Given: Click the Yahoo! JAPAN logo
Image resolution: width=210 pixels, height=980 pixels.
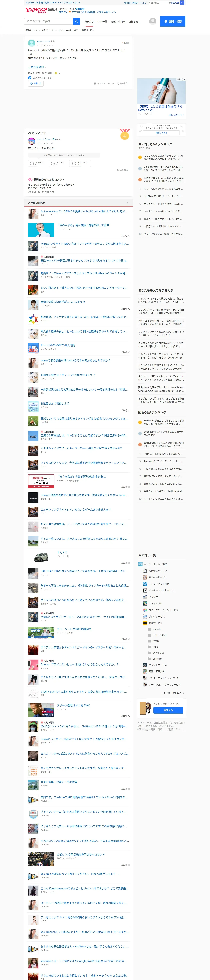Looking at the screenshot, I should pyautogui.click(x=35, y=10).
